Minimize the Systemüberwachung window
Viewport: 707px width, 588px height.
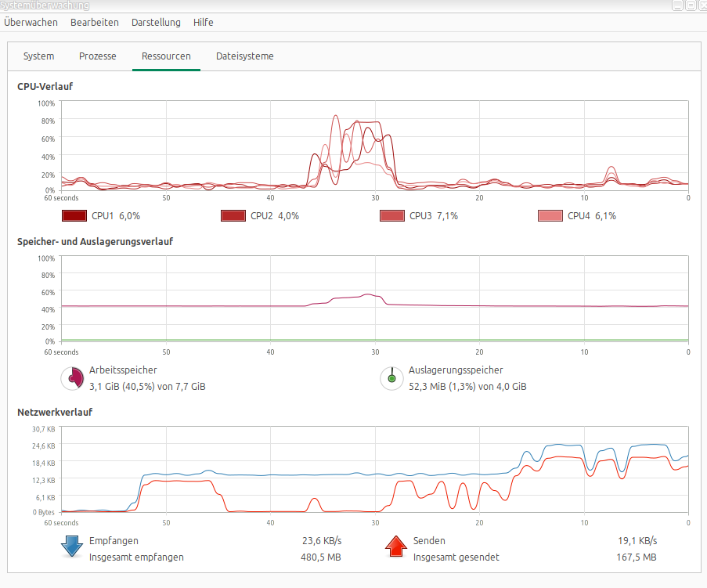pyautogui.click(x=677, y=5)
